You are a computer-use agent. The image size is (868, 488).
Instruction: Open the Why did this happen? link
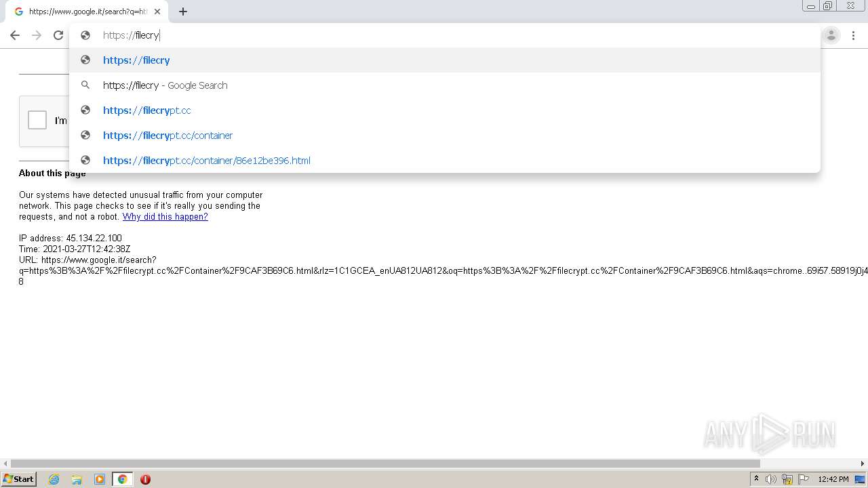pyautogui.click(x=165, y=217)
